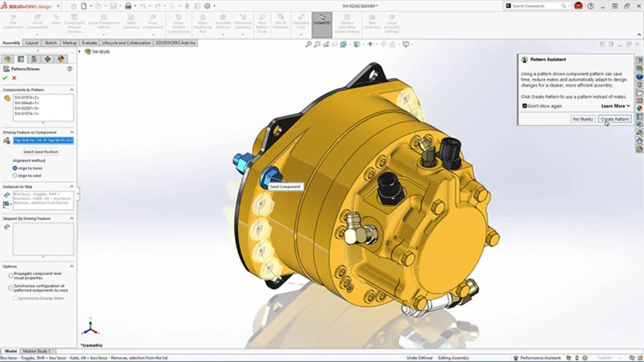Image resolution: width=644 pixels, height=362 pixels.
Task: Switch to the Sketch tab
Action: point(51,43)
